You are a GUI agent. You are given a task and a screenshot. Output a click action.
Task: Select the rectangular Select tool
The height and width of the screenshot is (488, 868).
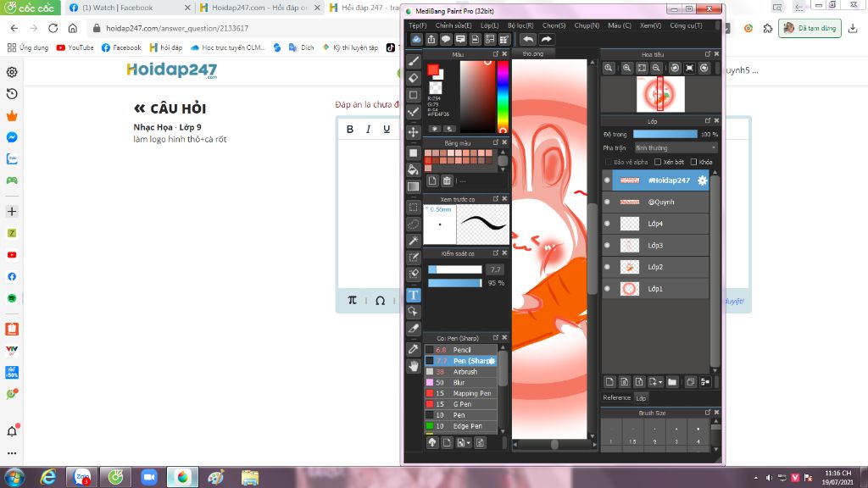(x=413, y=208)
